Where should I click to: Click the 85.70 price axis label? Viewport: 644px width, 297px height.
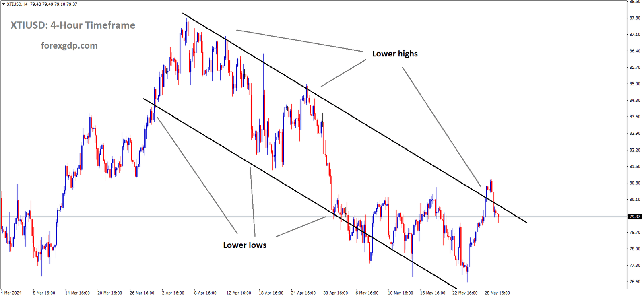pos(635,68)
